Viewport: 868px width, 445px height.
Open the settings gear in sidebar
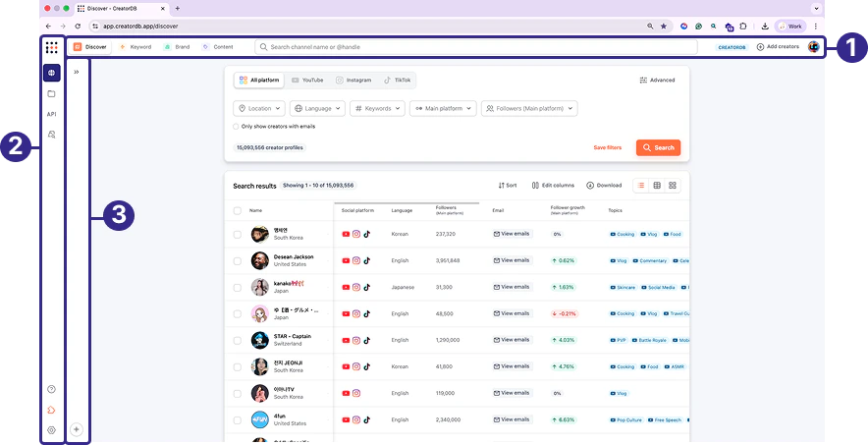(51, 430)
